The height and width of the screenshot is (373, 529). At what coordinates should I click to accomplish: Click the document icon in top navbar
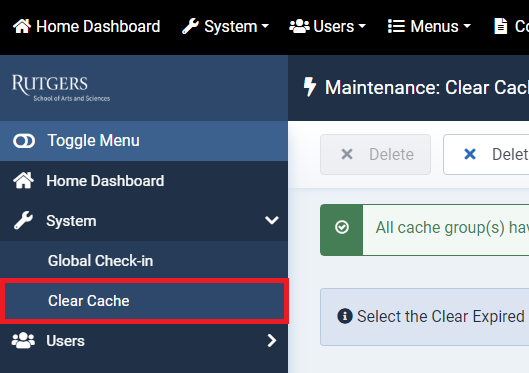pos(501,26)
